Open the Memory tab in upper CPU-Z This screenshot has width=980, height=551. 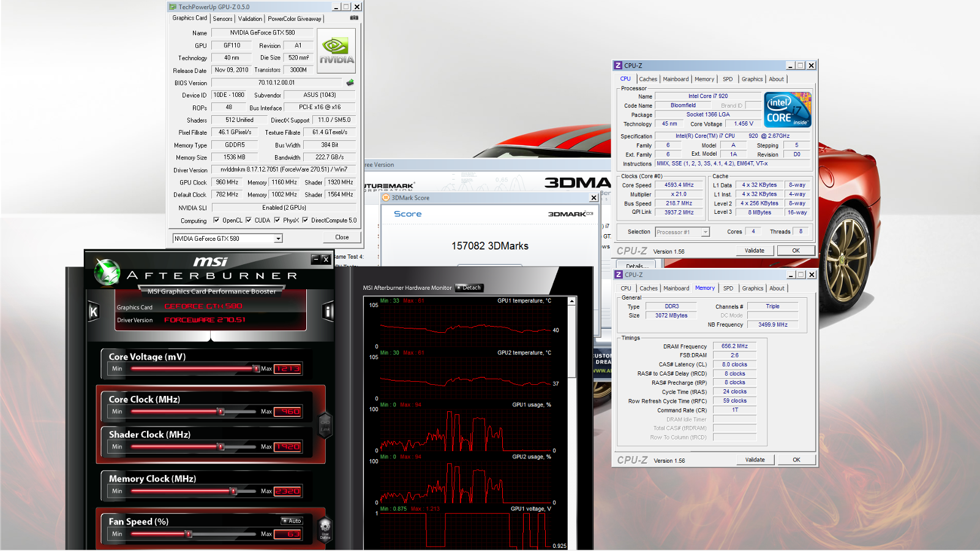(704, 79)
